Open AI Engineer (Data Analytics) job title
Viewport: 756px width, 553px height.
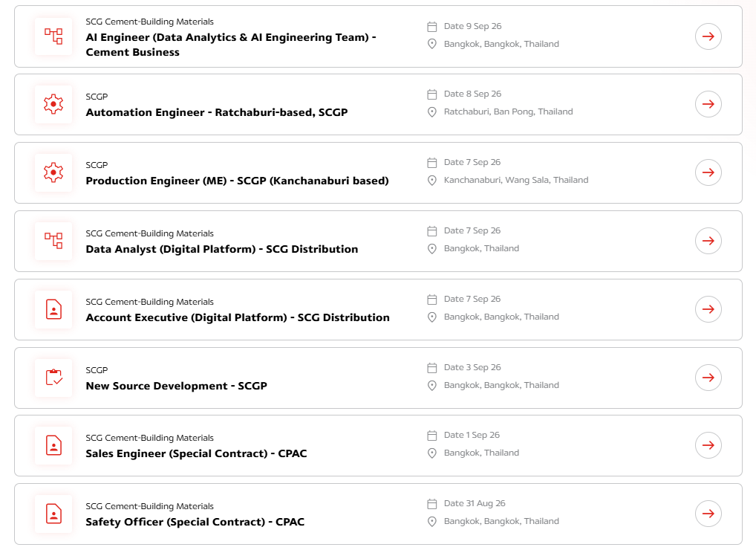[x=230, y=45]
